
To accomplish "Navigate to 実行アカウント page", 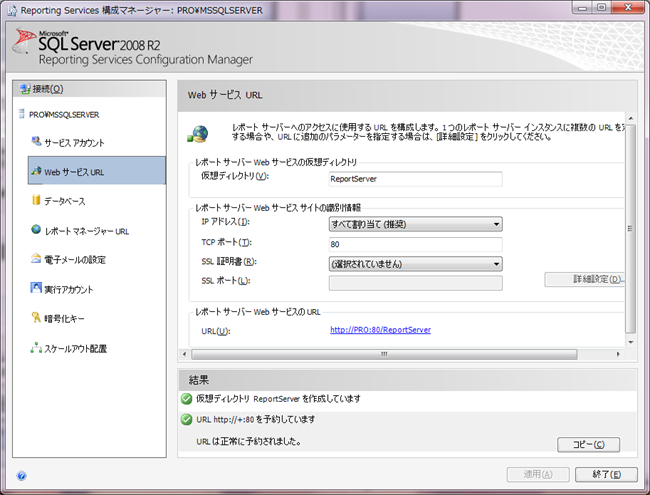I will [x=69, y=289].
